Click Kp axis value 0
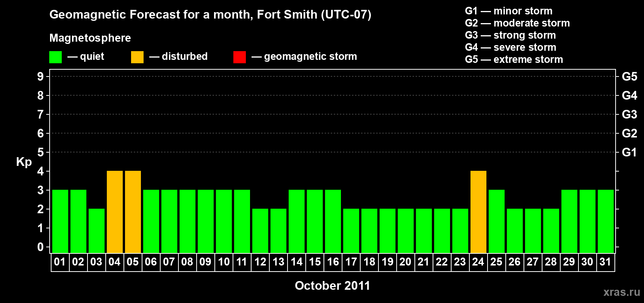 (x=41, y=247)
